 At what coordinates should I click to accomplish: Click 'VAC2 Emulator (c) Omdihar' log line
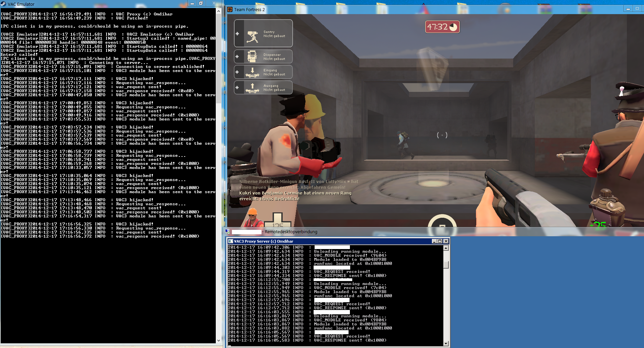pyautogui.click(x=97, y=34)
